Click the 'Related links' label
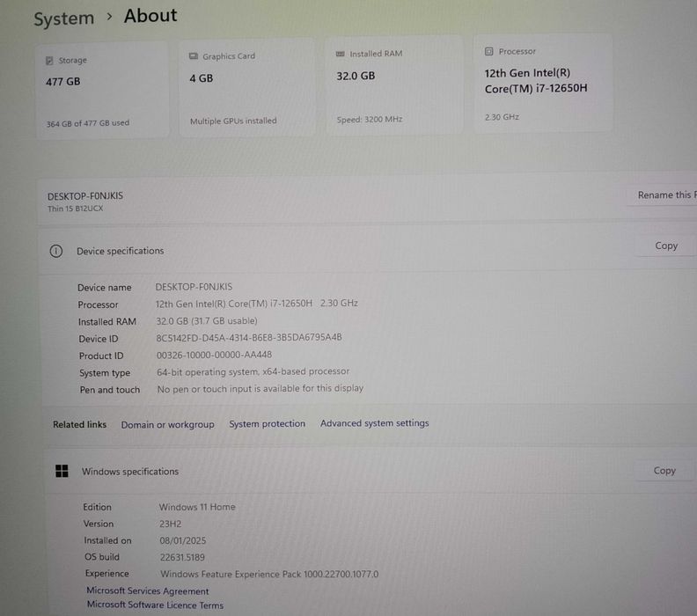The height and width of the screenshot is (616, 697). (x=79, y=424)
